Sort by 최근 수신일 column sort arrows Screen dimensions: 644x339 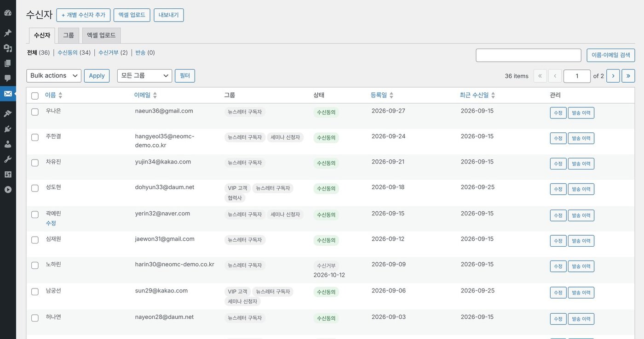point(493,95)
